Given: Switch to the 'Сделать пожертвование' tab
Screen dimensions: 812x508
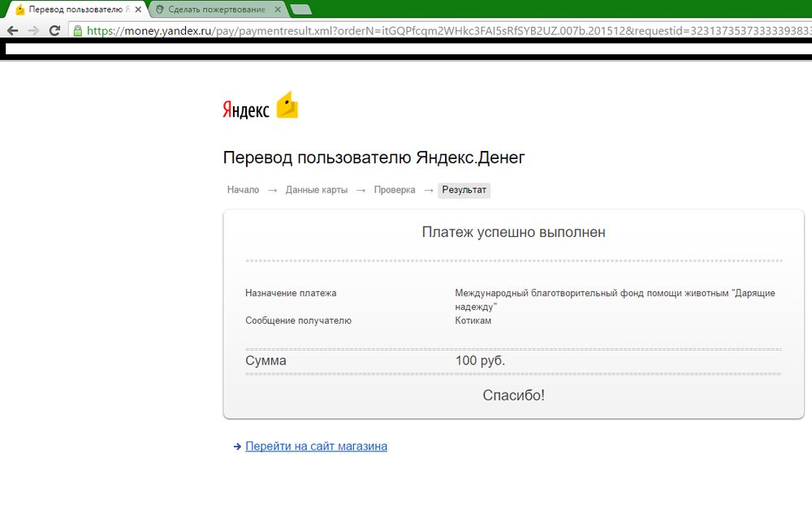Looking at the screenshot, I should pyautogui.click(x=215, y=10).
